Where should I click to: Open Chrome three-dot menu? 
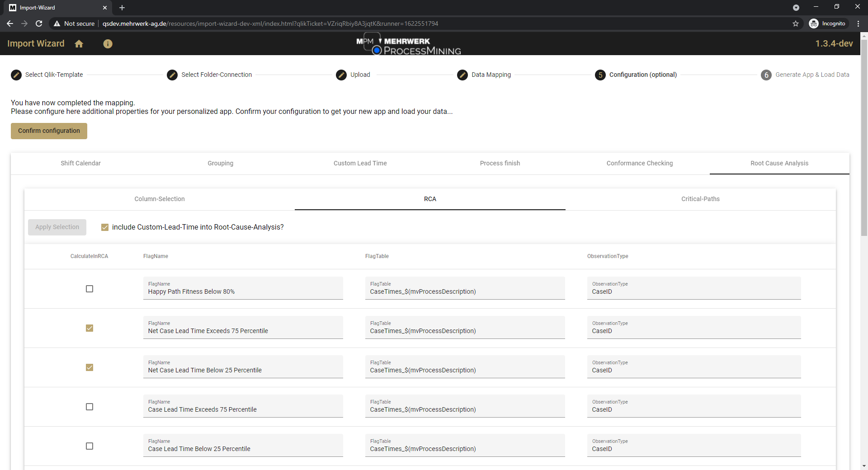coord(858,23)
